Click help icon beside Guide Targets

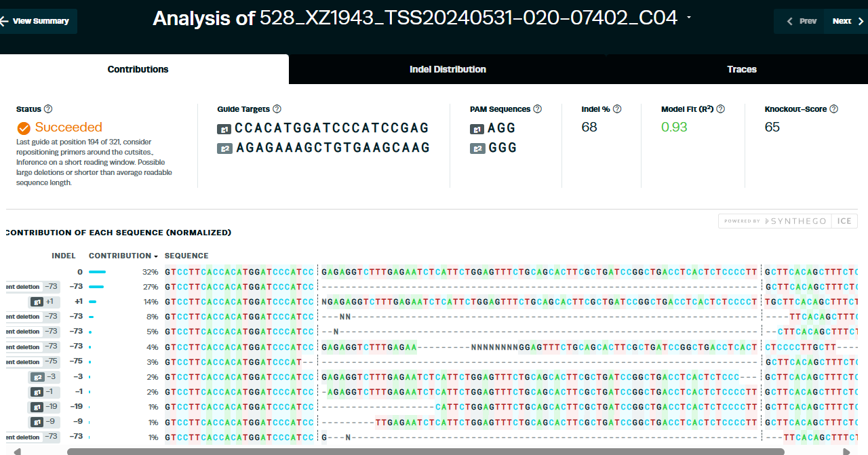(x=277, y=109)
